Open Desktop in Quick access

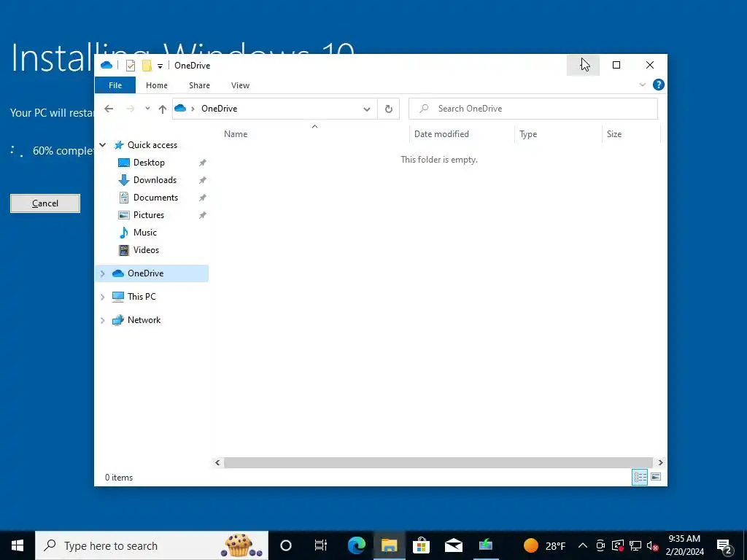click(x=149, y=163)
